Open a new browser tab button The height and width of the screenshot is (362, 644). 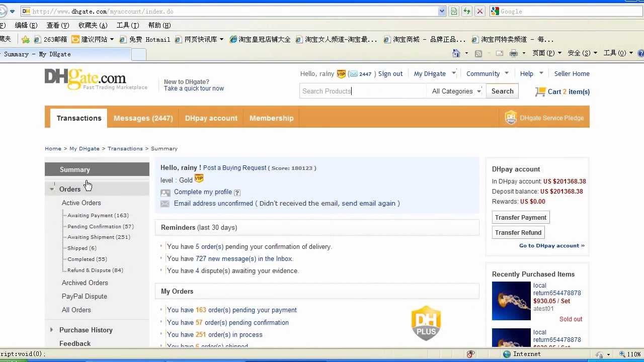coord(139,54)
